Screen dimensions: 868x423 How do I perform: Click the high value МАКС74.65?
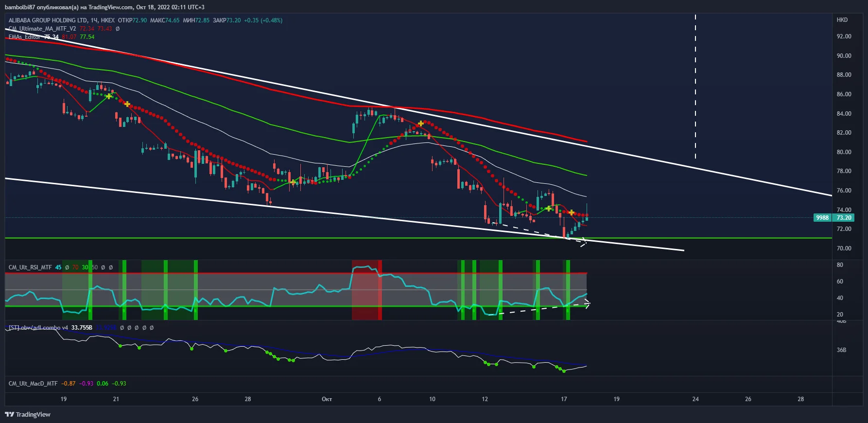pyautogui.click(x=165, y=20)
